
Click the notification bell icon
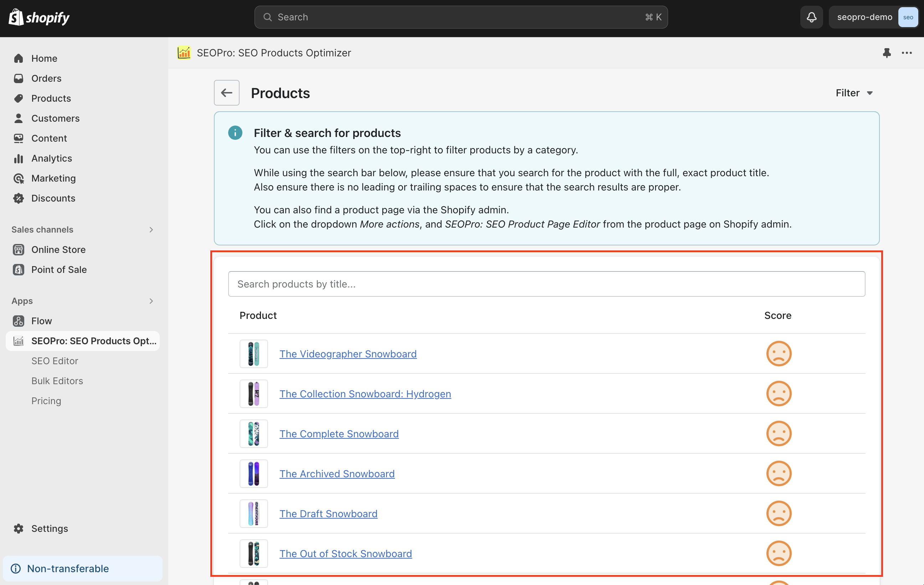tap(811, 17)
